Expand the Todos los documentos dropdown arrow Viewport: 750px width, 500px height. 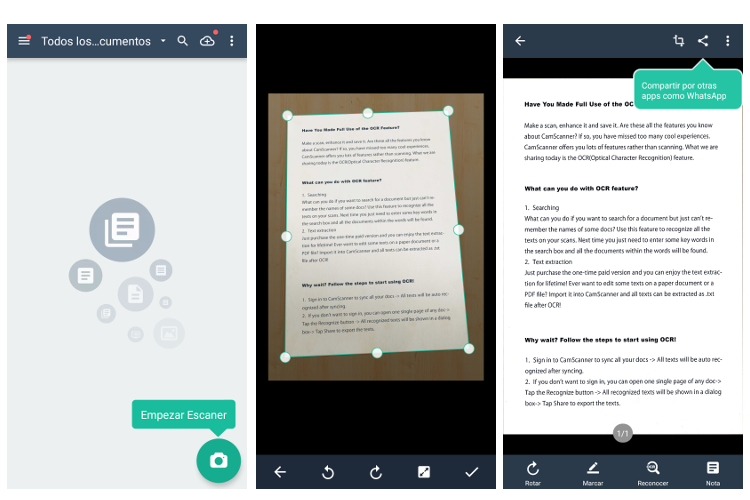163,41
